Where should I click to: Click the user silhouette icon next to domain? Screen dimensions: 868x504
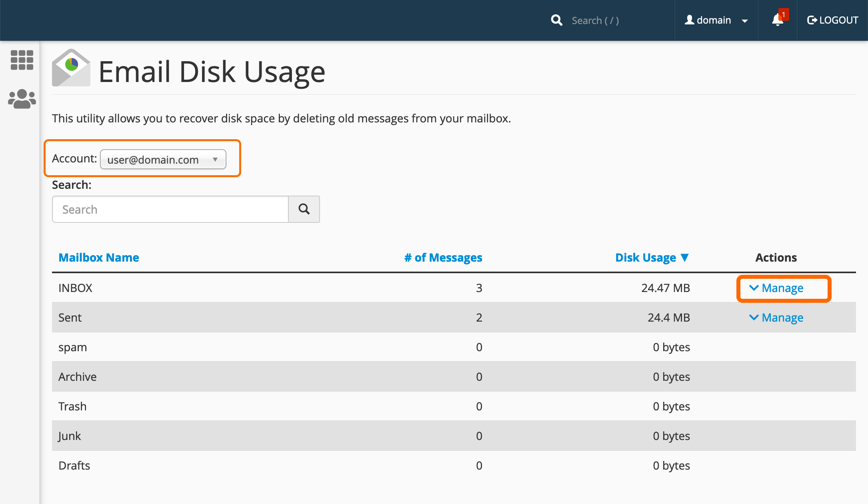pyautogui.click(x=689, y=20)
